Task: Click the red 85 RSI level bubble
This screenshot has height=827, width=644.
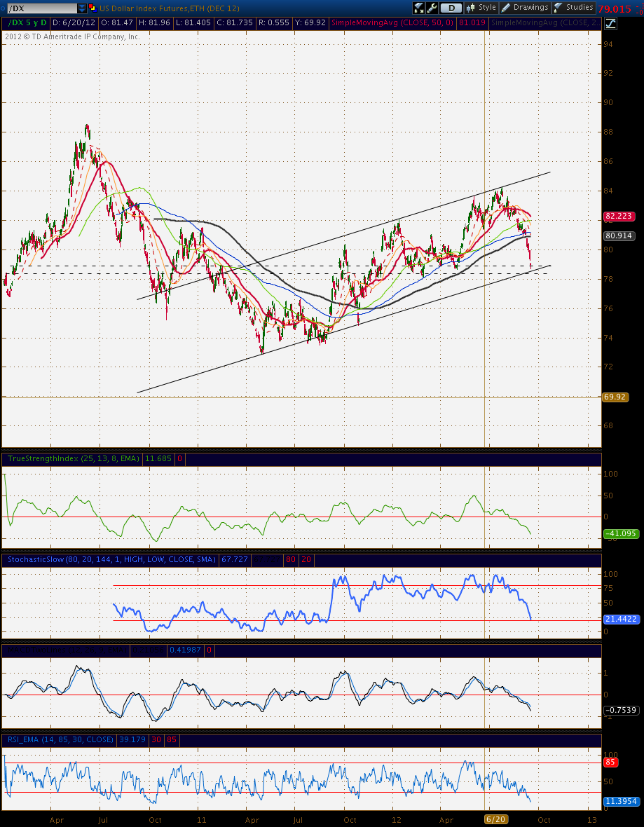Action: [610, 762]
